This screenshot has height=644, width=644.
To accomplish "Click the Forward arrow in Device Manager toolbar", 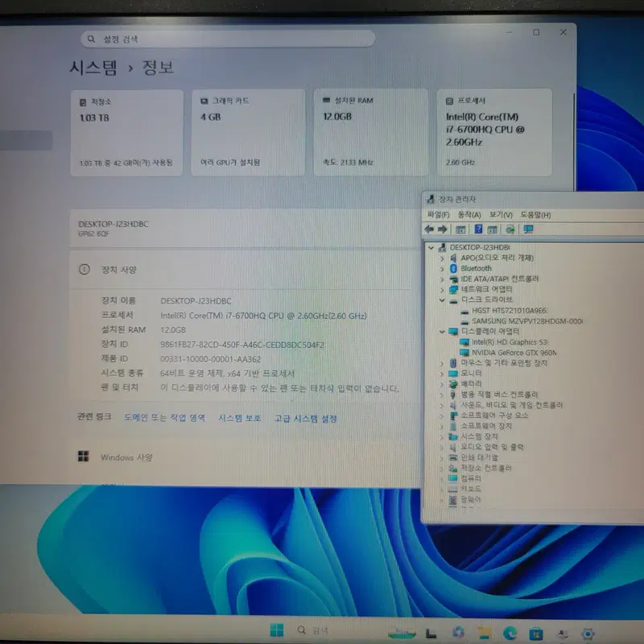I will [442, 229].
